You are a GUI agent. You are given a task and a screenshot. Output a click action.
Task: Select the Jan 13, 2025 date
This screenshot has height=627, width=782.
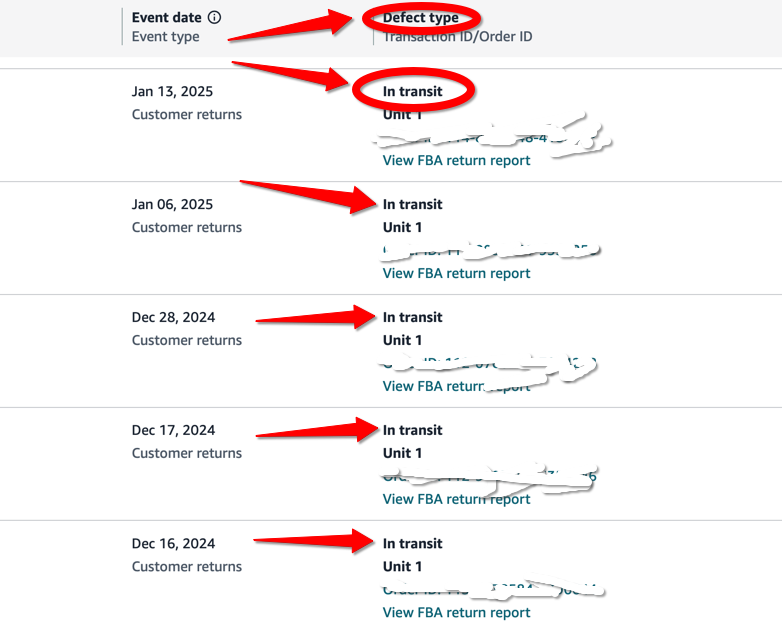click(172, 91)
